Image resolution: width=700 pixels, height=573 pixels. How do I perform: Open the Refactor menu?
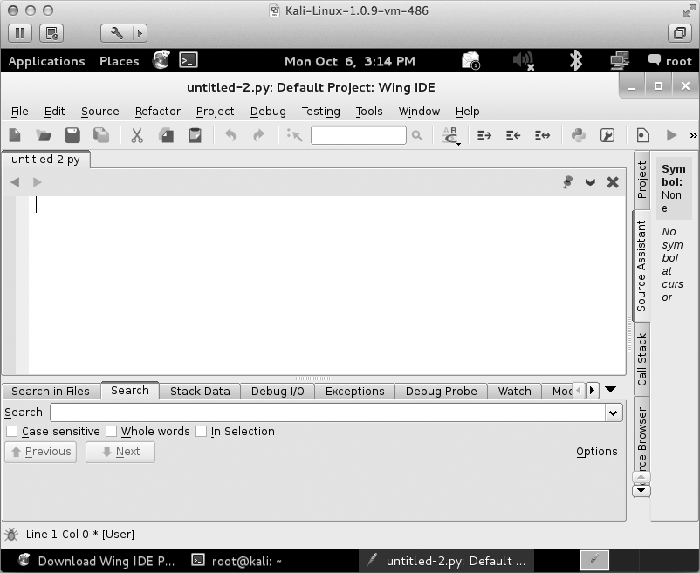tap(157, 111)
